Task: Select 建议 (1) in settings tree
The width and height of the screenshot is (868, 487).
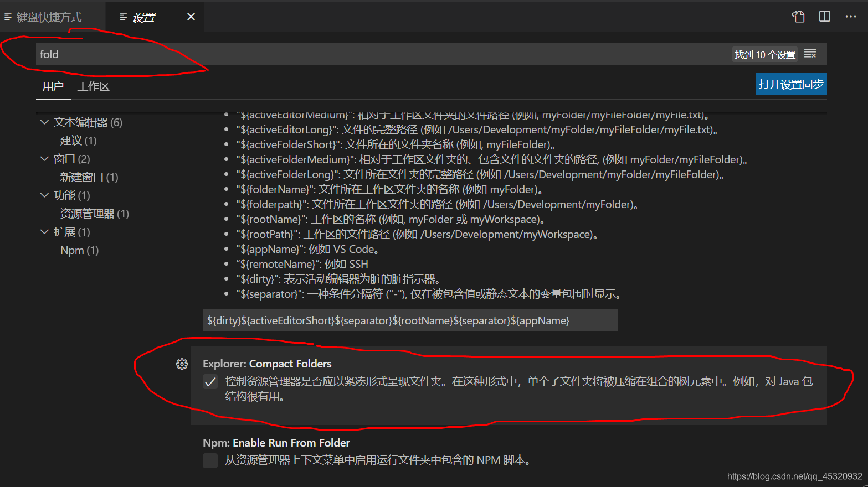Action: [x=78, y=141]
